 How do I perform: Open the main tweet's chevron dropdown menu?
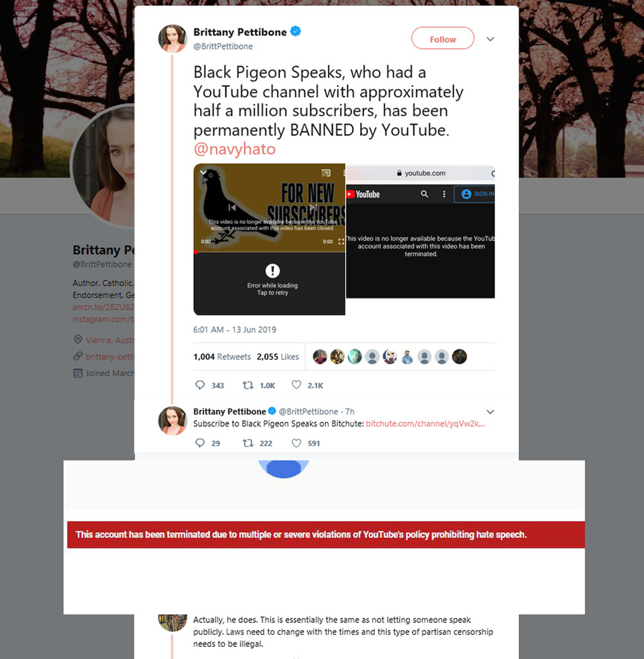(x=490, y=39)
